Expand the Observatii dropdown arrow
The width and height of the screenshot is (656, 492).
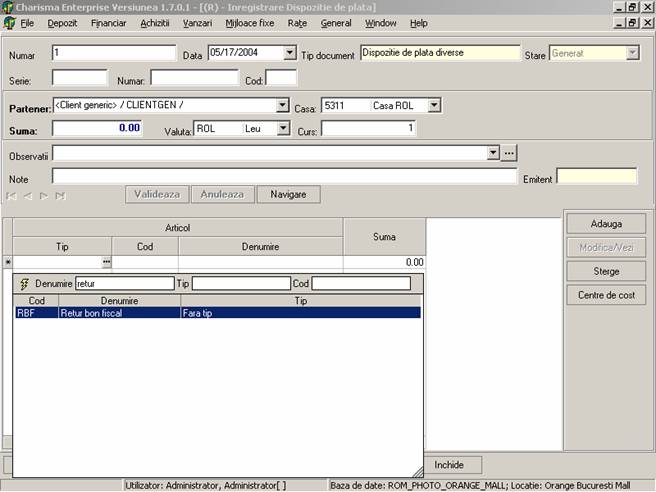(x=493, y=153)
